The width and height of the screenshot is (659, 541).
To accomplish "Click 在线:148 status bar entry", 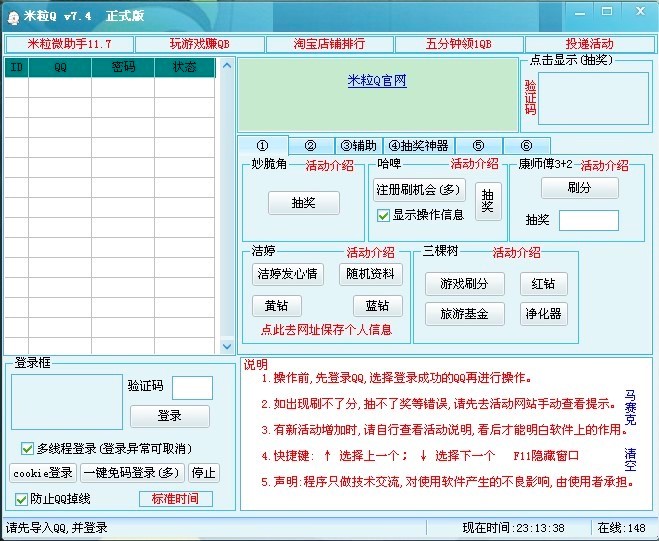I will click(x=622, y=528).
